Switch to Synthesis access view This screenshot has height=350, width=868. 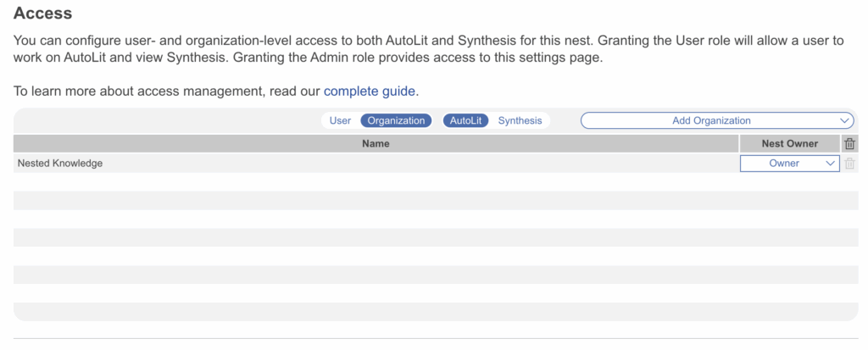520,121
